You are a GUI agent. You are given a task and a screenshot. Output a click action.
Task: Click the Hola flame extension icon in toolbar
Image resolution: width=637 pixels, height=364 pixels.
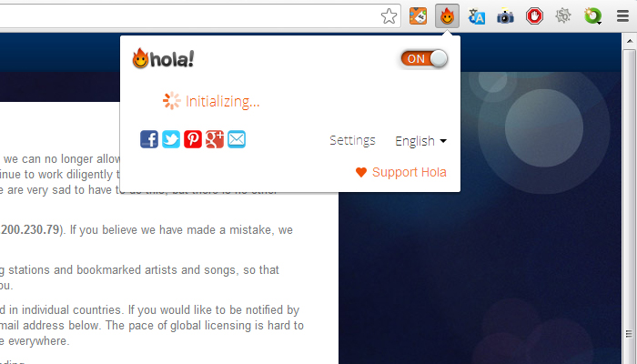tap(448, 16)
